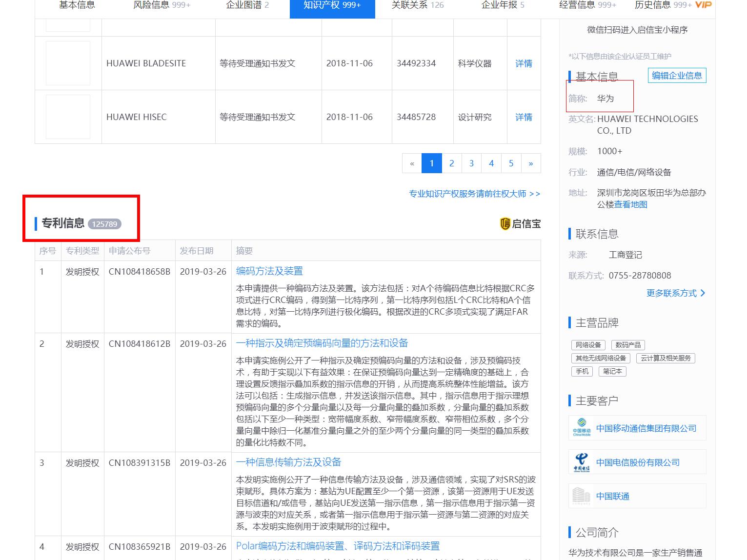
Task: Select the 知识产权 tab
Action: [x=332, y=6]
